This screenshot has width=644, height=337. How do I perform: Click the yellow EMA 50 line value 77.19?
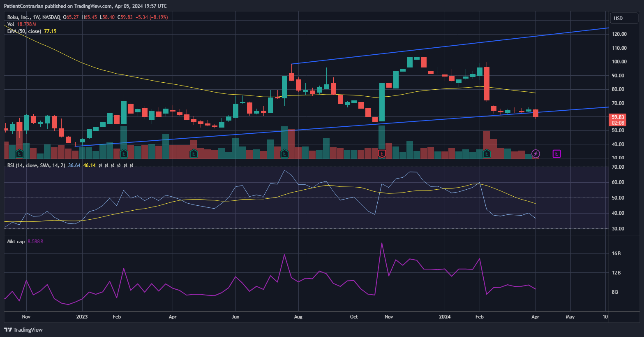click(50, 31)
